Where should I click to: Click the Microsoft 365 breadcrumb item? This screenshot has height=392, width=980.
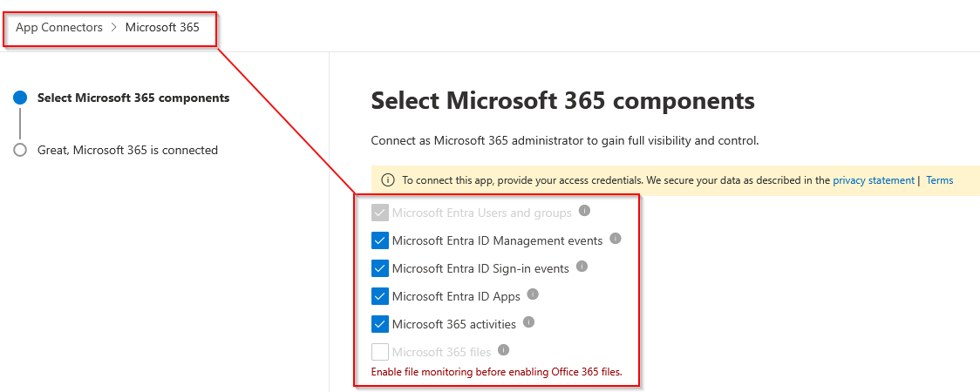tap(162, 27)
